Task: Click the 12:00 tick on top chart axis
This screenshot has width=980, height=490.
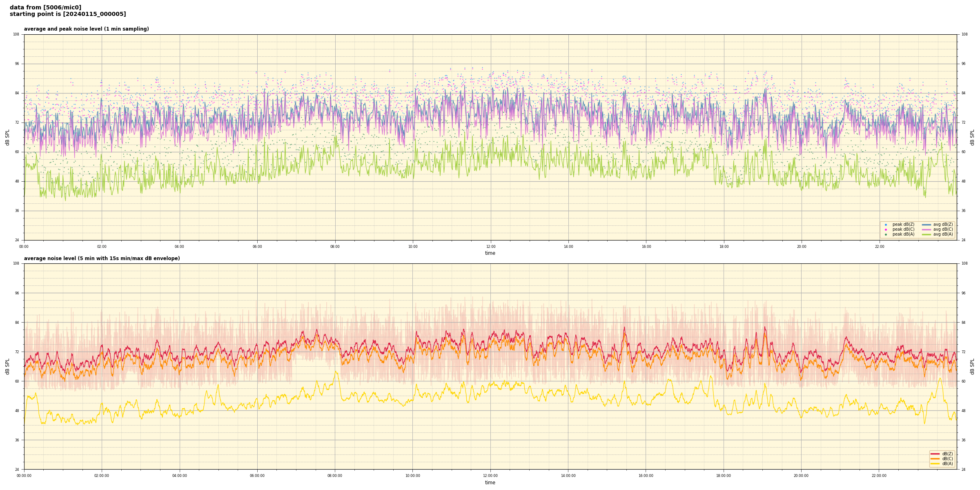Action: pyautogui.click(x=490, y=247)
